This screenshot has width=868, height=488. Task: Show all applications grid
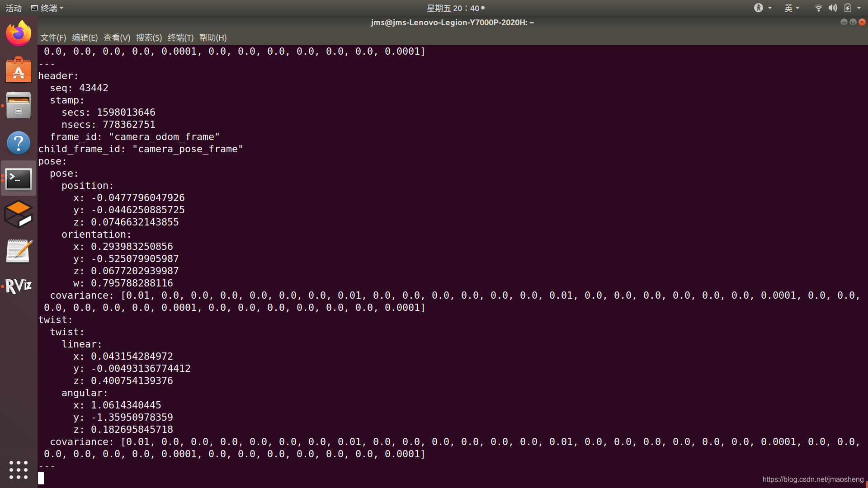[x=19, y=470]
